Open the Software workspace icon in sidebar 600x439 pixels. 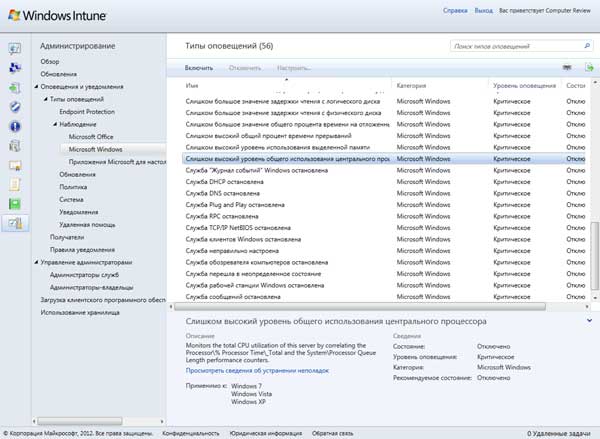pyautogui.click(x=15, y=146)
